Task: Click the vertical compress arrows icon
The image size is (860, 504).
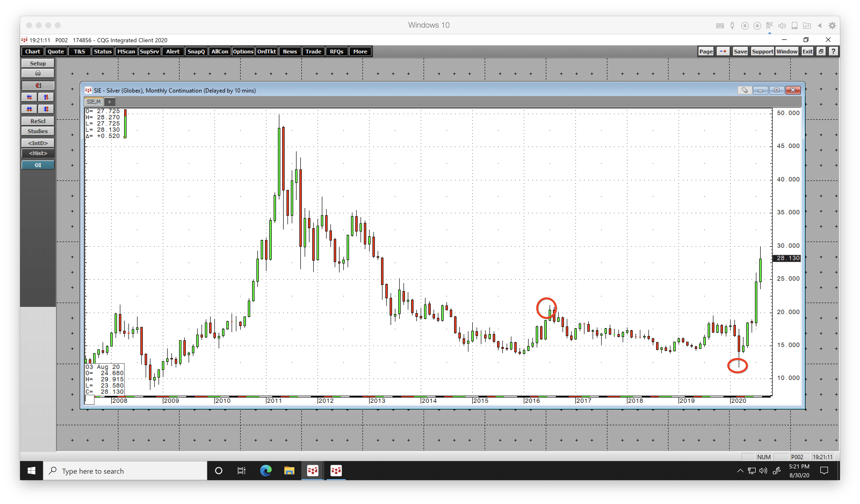Action: 46,109
